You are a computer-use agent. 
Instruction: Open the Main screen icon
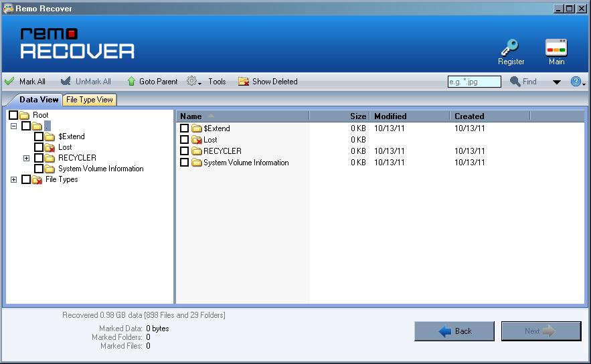point(556,48)
